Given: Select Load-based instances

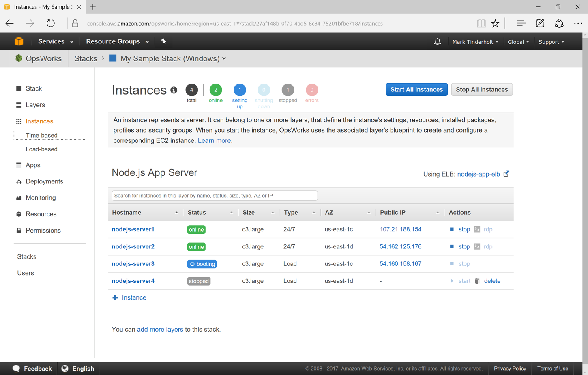Looking at the screenshot, I should click(x=41, y=149).
